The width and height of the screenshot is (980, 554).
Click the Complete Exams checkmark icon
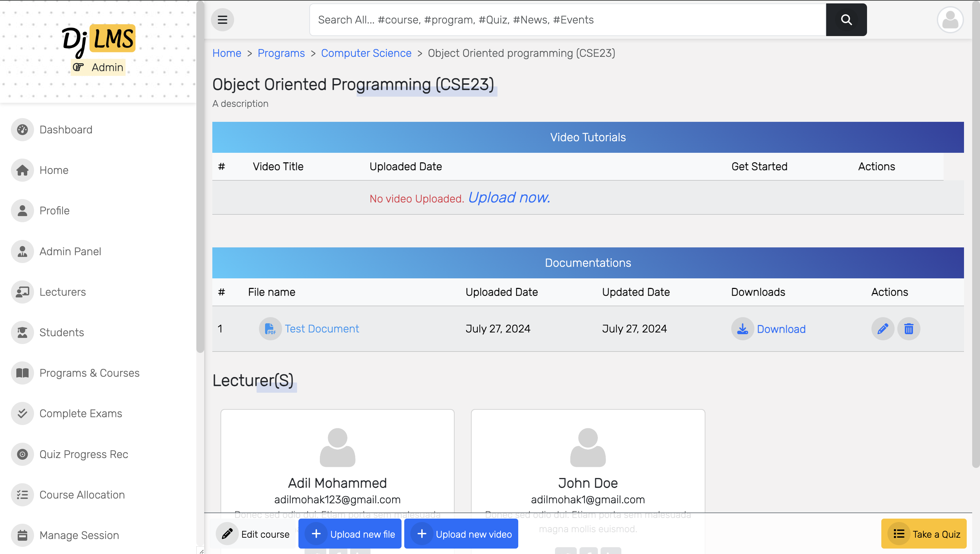click(x=22, y=413)
